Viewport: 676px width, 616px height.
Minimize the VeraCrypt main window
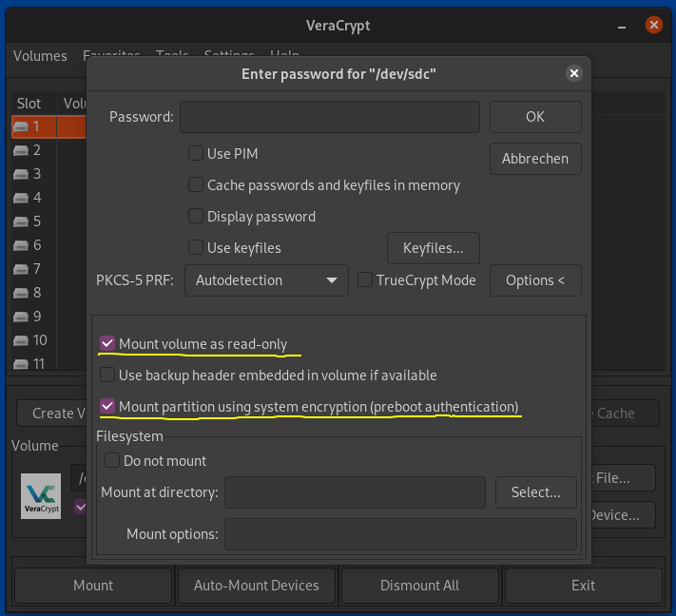(621, 27)
